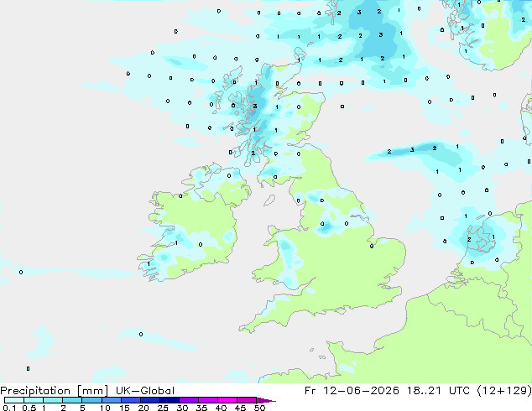Click the '[mm]' unit label
Image resolution: width=532 pixels, height=411 pixels.
pyautogui.click(x=93, y=391)
